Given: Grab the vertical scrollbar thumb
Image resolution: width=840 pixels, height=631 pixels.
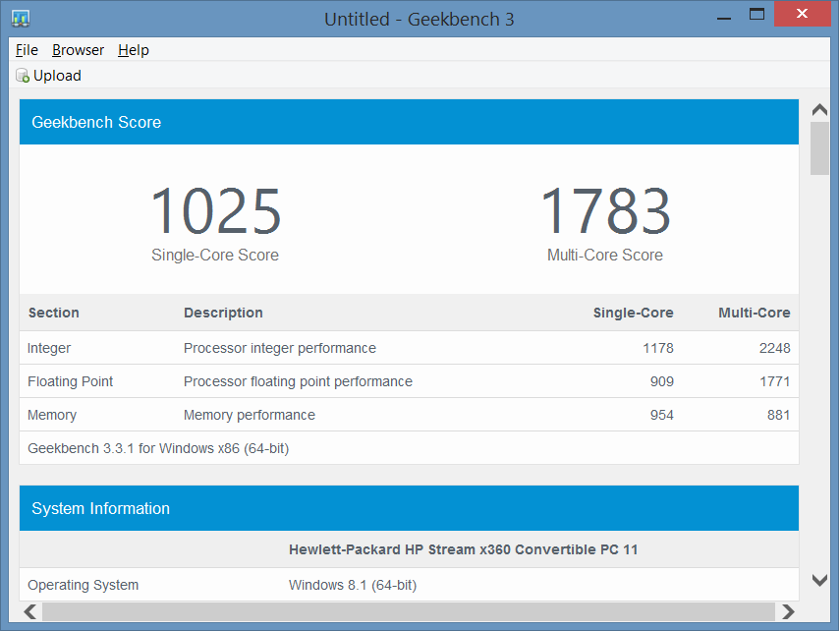Looking at the screenshot, I should pyautogui.click(x=819, y=148).
